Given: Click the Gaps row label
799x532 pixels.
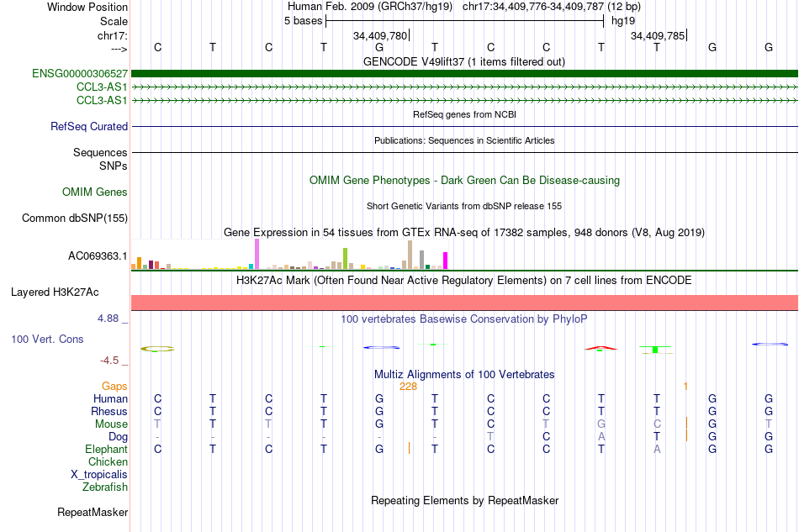Looking at the screenshot, I should (114, 386).
